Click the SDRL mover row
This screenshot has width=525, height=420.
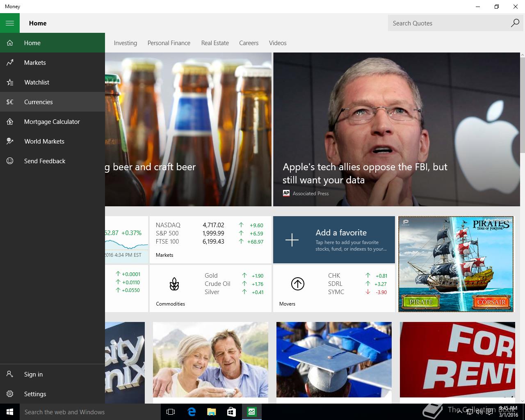tap(358, 284)
